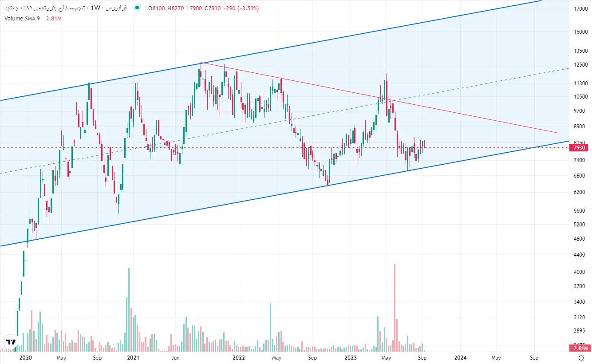Viewport: 592px width, 364px height.
Task: Click the red 7930 current price tag
Action: pos(578,148)
